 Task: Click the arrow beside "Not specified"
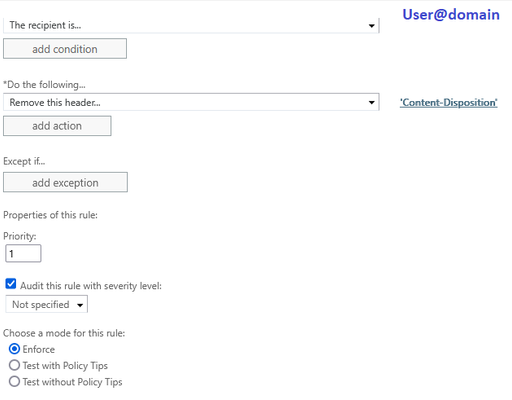(x=80, y=305)
